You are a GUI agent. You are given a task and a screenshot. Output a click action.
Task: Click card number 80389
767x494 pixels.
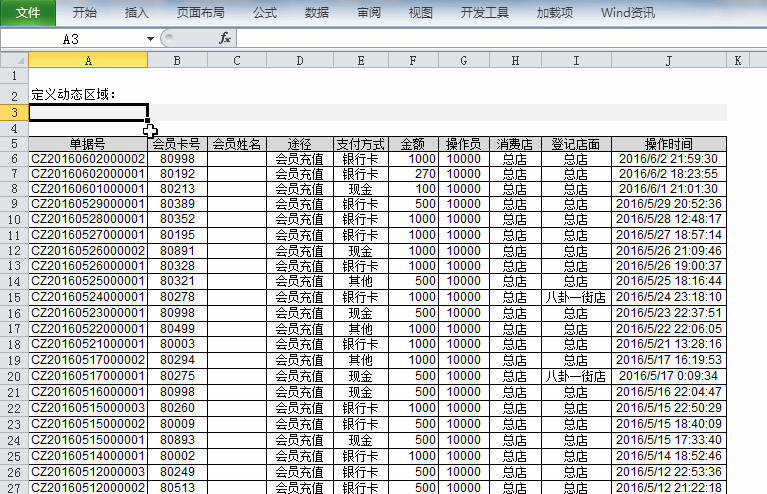(x=177, y=204)
